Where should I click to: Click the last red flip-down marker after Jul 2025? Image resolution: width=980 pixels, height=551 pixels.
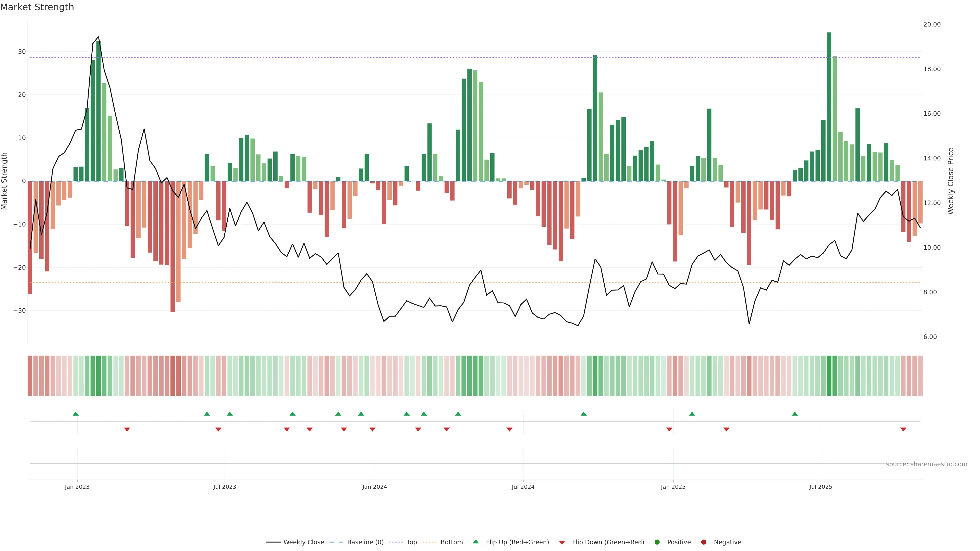903,429
